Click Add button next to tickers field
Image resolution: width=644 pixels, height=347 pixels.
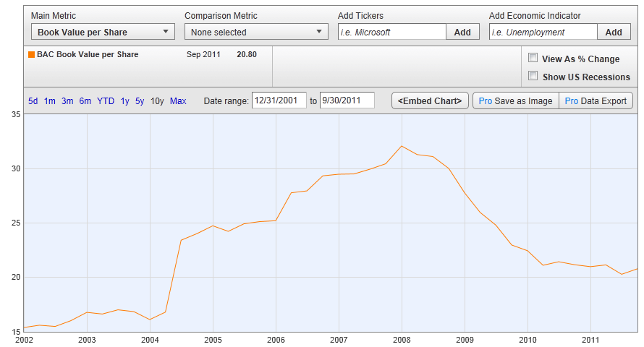tap(462, 32)
